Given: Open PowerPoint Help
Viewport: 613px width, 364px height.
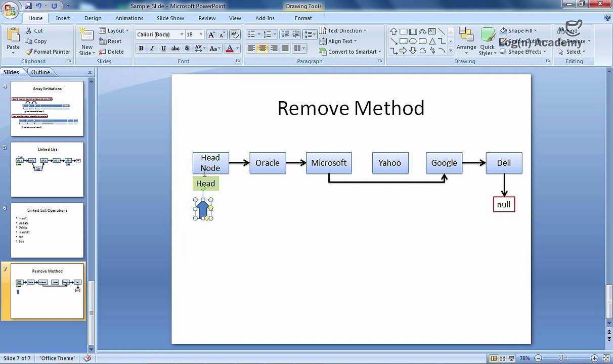Looking at the screenshot, I should [607, 18].
